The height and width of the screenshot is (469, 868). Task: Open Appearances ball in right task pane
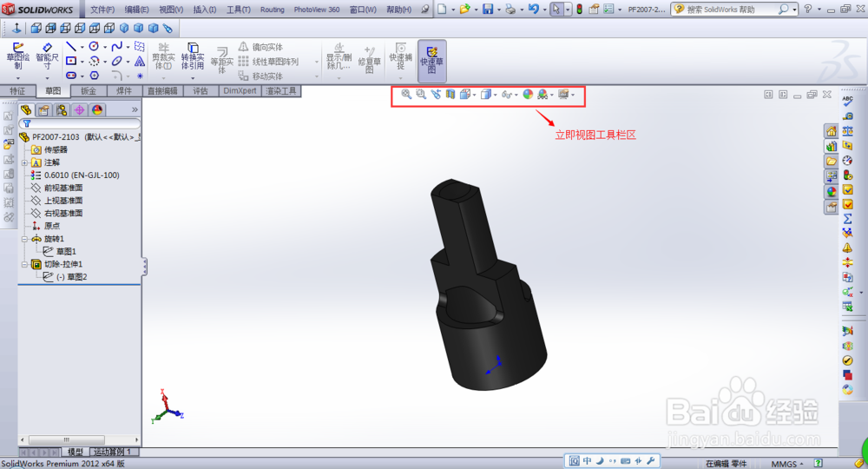click(x=831, y=192)
